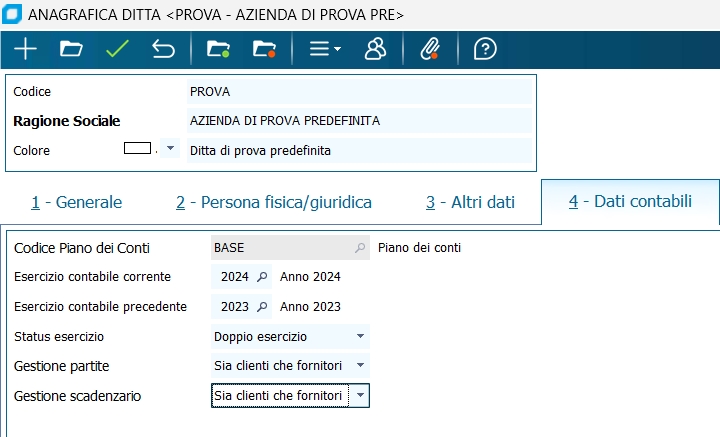
Task: Open the toolbar list menu dropdown
Action: [324, 49]
